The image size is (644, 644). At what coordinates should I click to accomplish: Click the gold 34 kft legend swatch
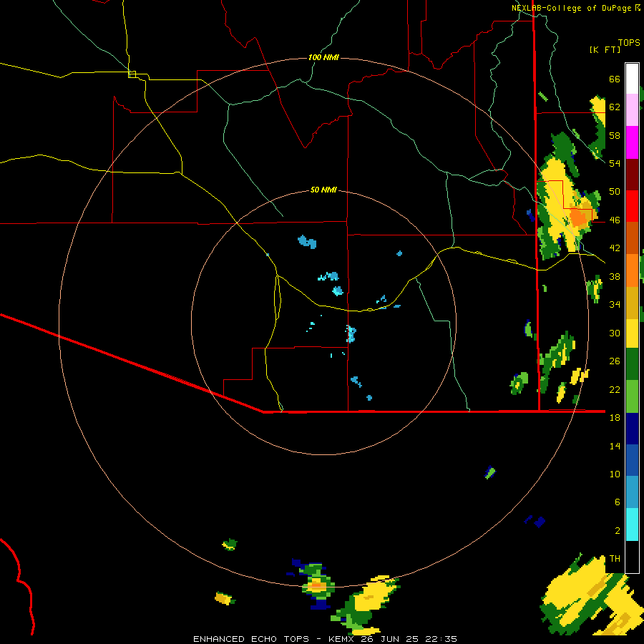[632, 303]
